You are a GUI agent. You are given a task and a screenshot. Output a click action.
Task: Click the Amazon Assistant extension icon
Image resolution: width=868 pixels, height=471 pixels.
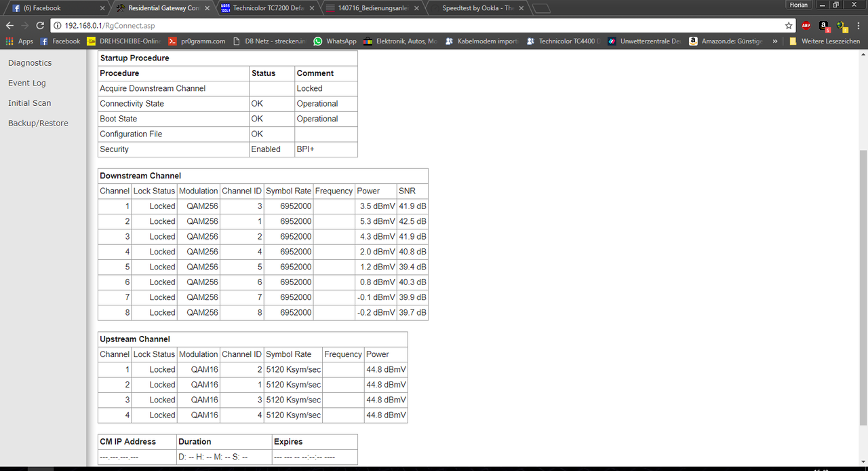point(823,26)
